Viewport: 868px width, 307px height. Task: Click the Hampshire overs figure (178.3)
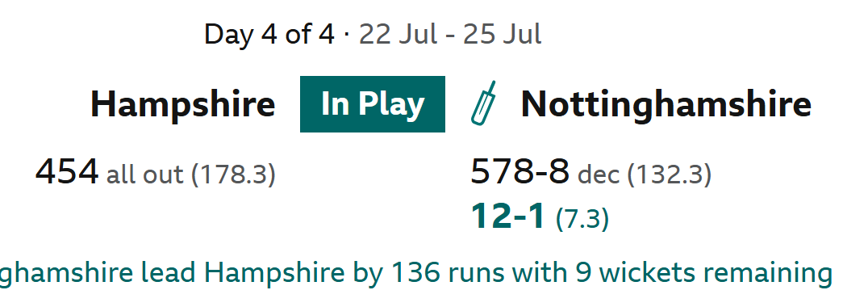[233, 174]
